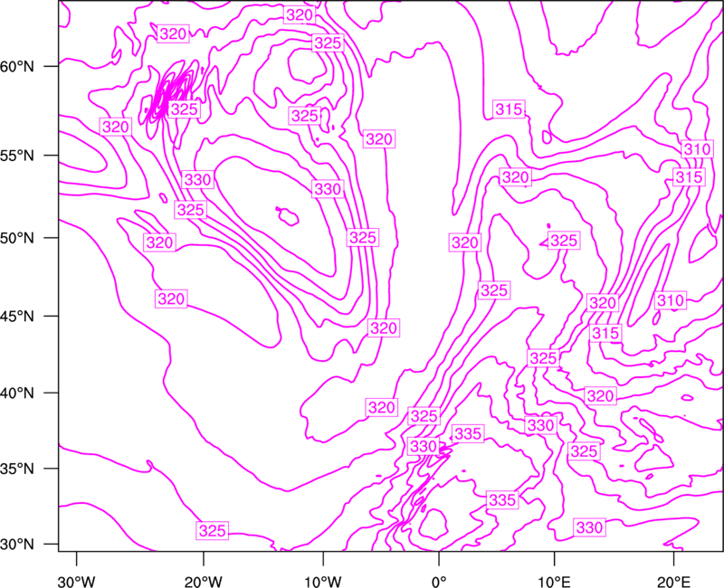The width and height of the screenshot is (724, 588).
Task: Click the 335 contour label beside the 330 near 36°N
Action: pos(468,434)
